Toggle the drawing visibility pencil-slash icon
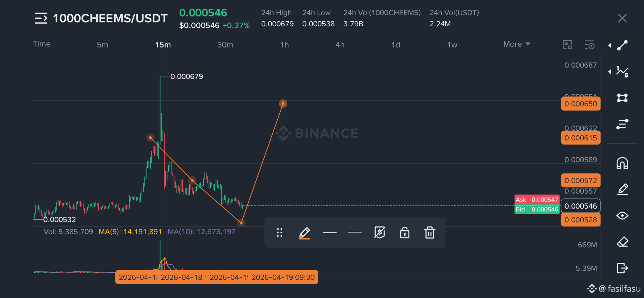Screen dimensions: 644x298 tap(379, 233)
